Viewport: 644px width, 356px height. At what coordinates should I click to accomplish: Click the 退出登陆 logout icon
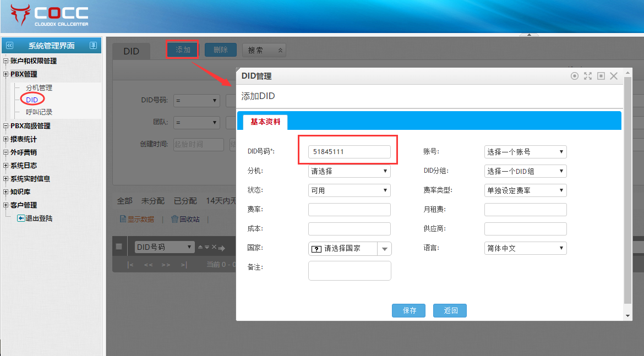pos(21,218)
